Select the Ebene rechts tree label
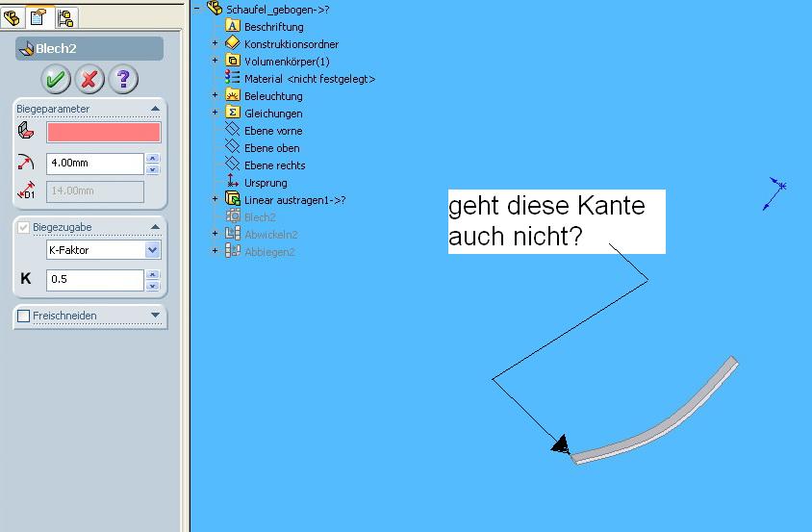 [x=275, y=165]
